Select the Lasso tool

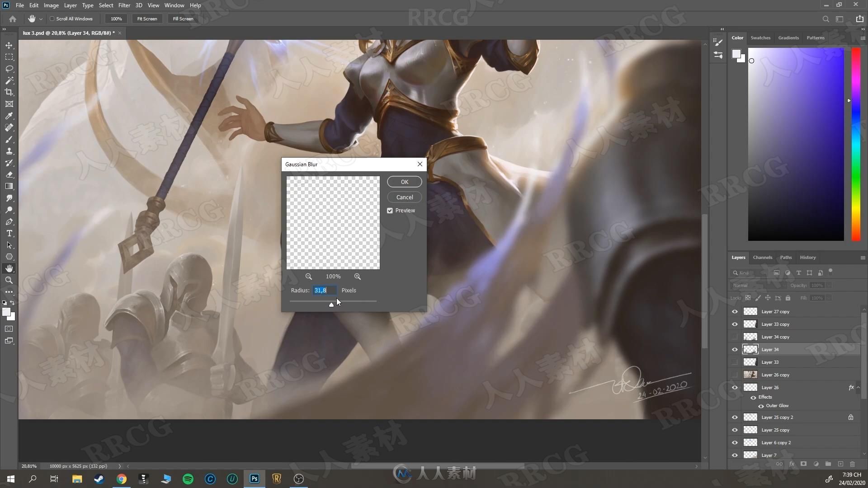pos(9,69)
